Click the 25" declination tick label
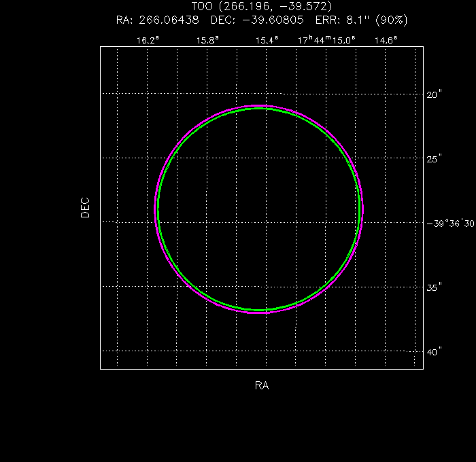Viewport: 476px width, 462px height. pyautogui.click(x=434, y=159)
